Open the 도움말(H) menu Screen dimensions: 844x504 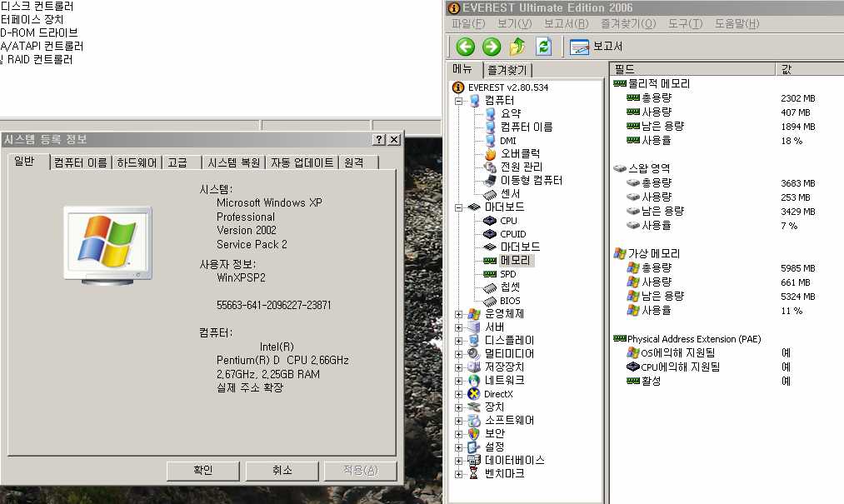pyautogui.click(x=737, y=23)
